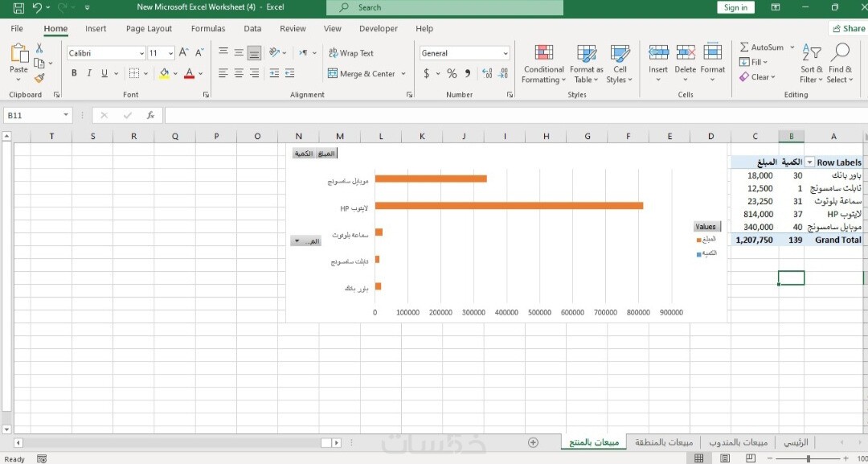Click the Save icon in title bar
The image size is (868, 464).
tap(18, 8)
